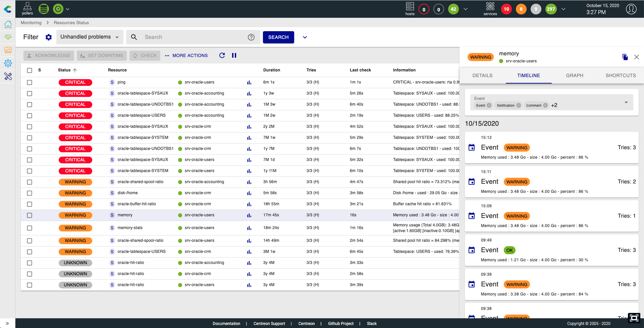Switch to the SHORTCUTS tab
The height and width of the screenshot is (328, 644).
621,75
